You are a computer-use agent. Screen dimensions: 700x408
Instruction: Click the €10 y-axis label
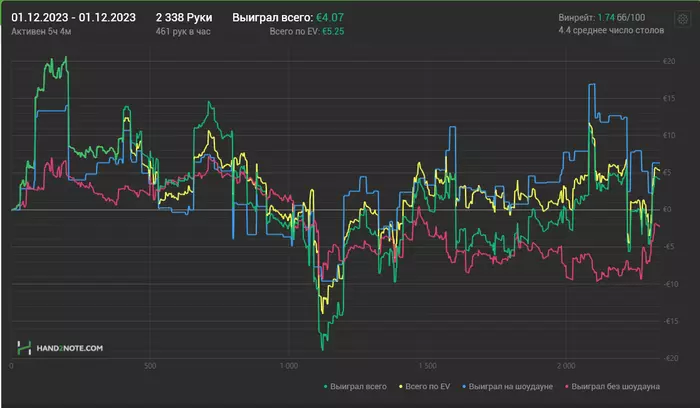pos(669,135)
